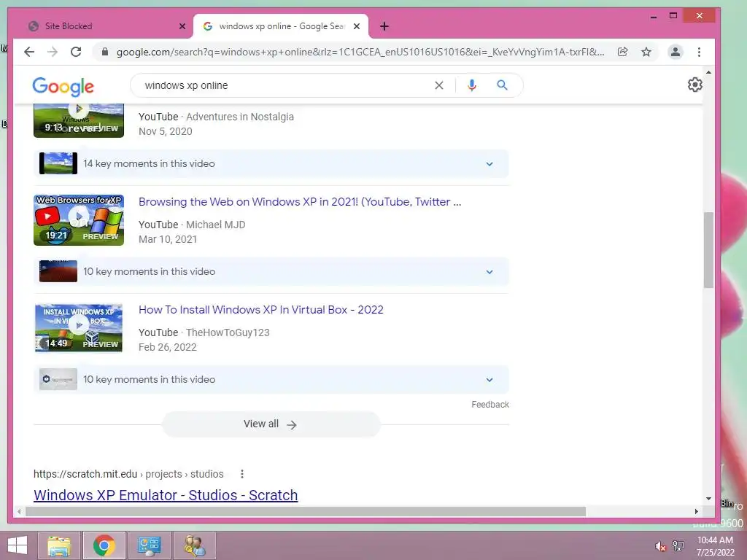Open How To Install Windows XP In Virtual Box
The image size is (747, 560).
261,310
